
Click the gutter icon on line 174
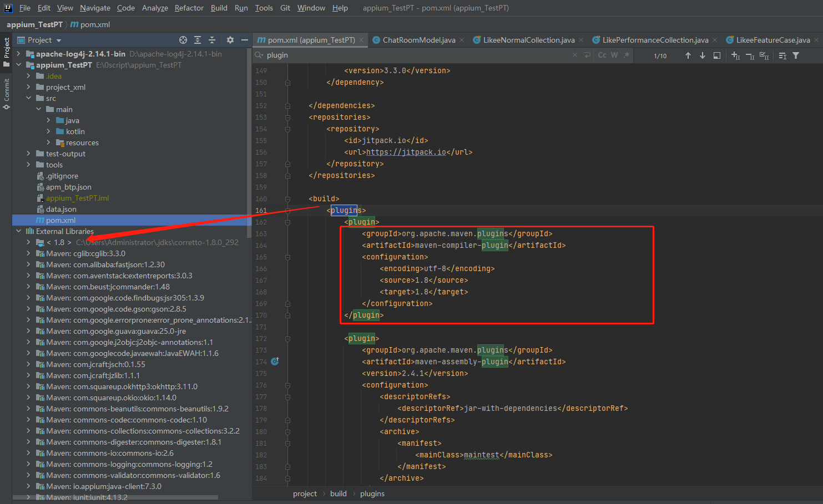pos(275,361)
